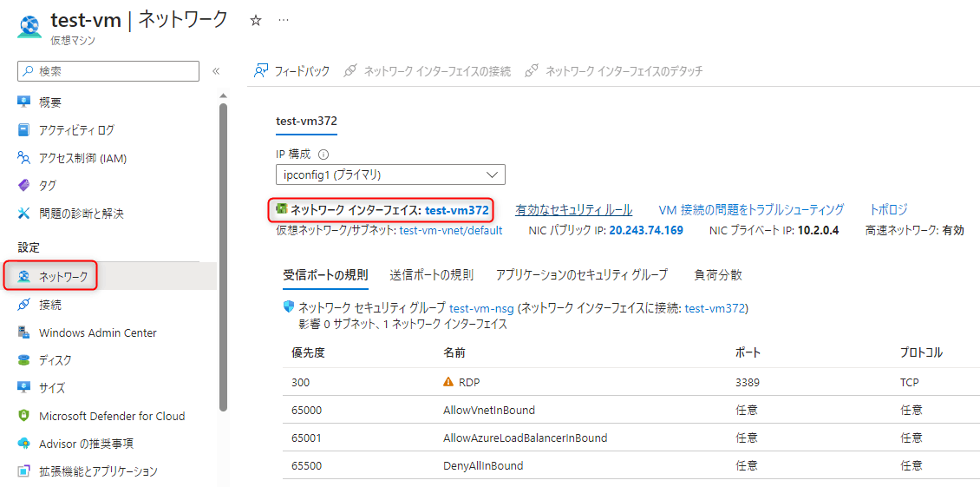Click the 概要 monitor icon
Screen dimensions: 980x487
click(23, 102)
